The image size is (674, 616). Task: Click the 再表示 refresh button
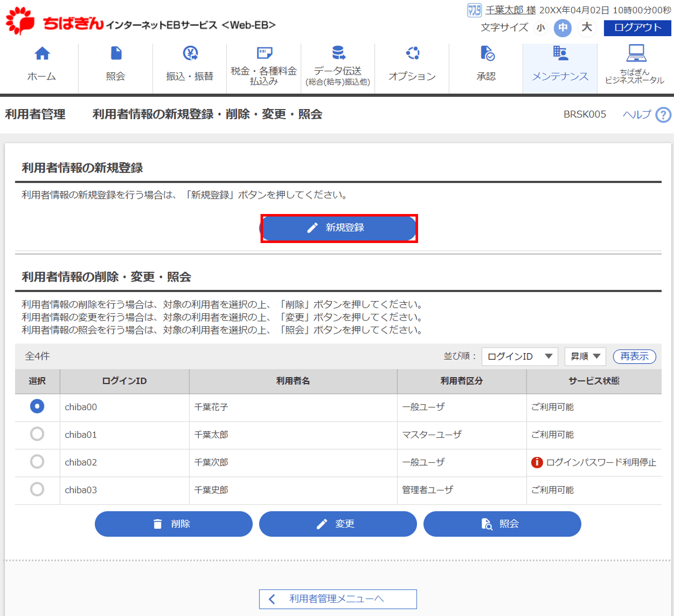pyautogui.click(x=634, y=356)
